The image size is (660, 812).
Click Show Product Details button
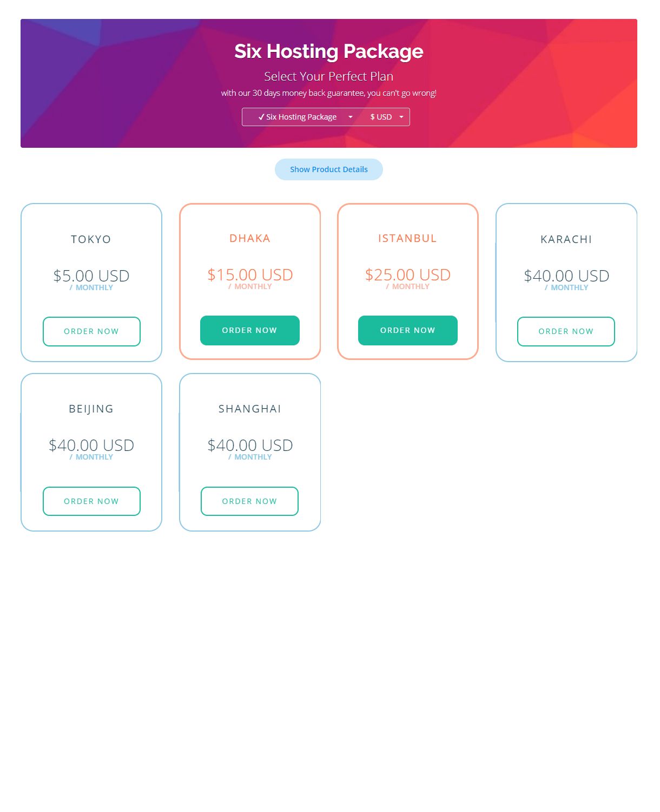pos(328,169)
